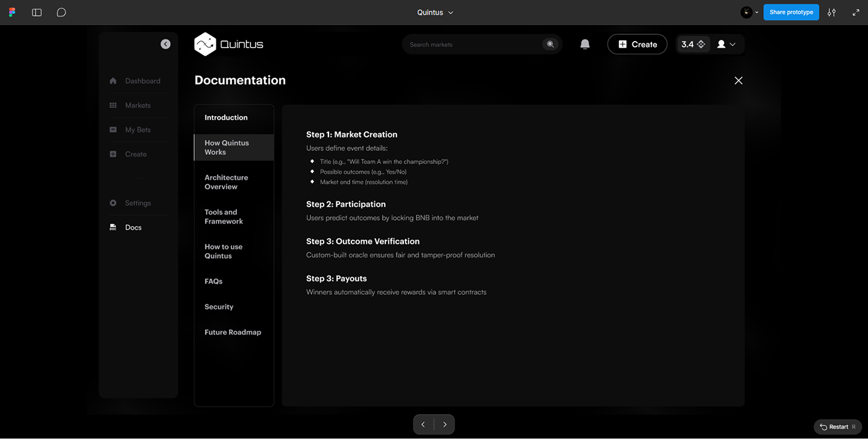Click the user avatar in top bar

(x=746, y=12)
